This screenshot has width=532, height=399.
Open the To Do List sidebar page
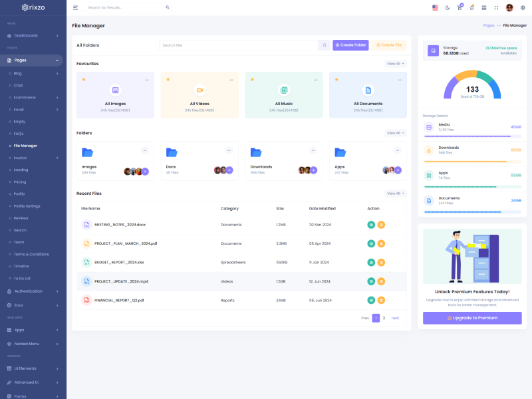pyautogui.click(x=22, y=277)
